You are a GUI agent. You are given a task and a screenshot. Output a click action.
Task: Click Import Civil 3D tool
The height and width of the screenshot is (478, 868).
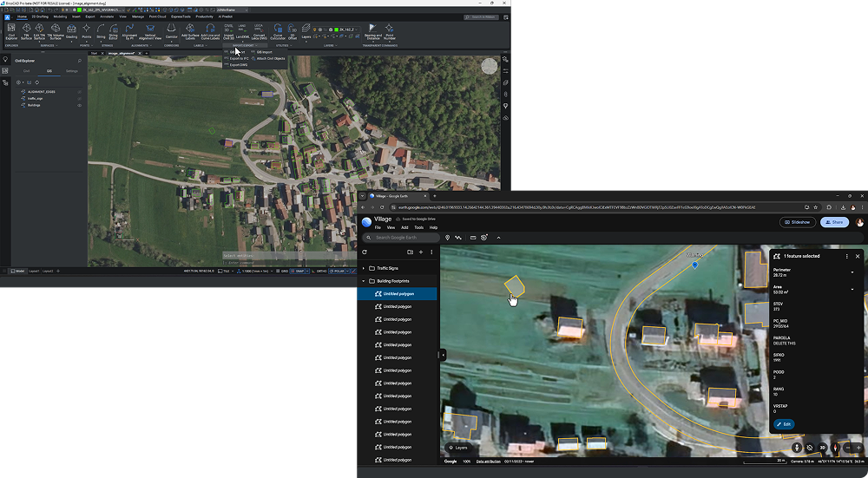coord(228,31)
